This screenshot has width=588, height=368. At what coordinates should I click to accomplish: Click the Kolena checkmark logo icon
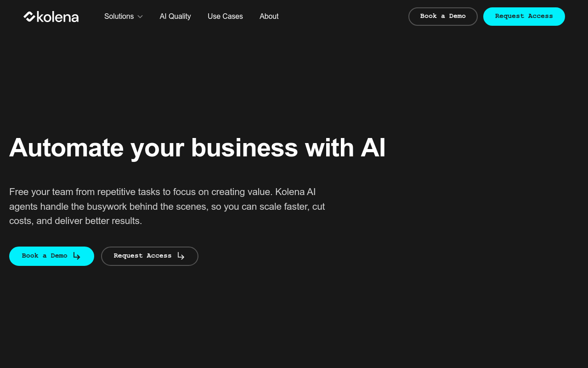tap(29, 17)
